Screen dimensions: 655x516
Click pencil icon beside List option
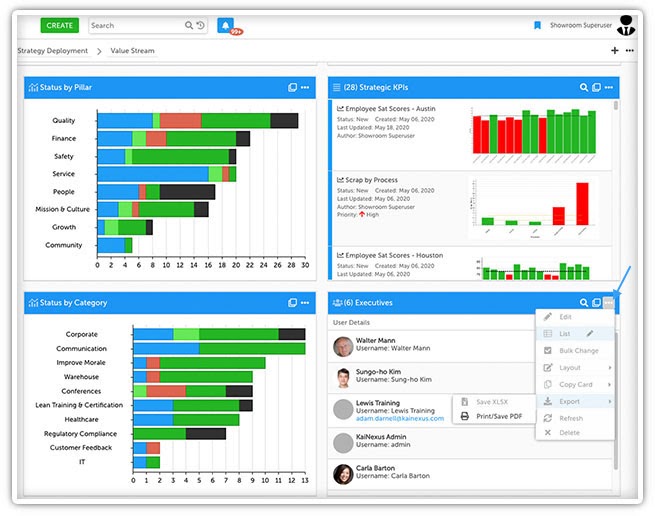pyautogui.click(x=589, y=333)
